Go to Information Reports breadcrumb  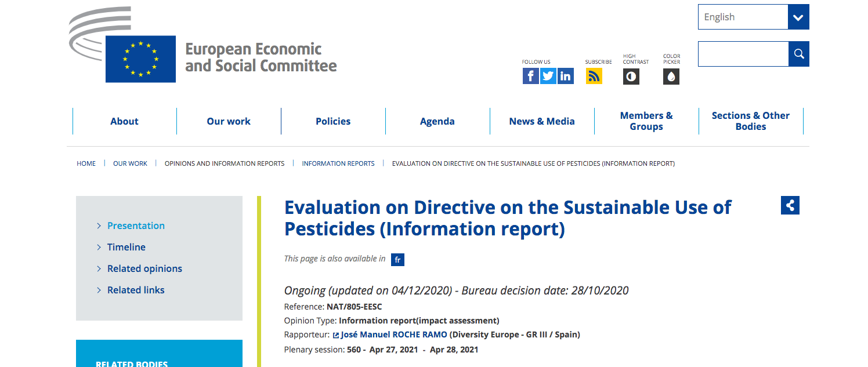tap(338, 163)
